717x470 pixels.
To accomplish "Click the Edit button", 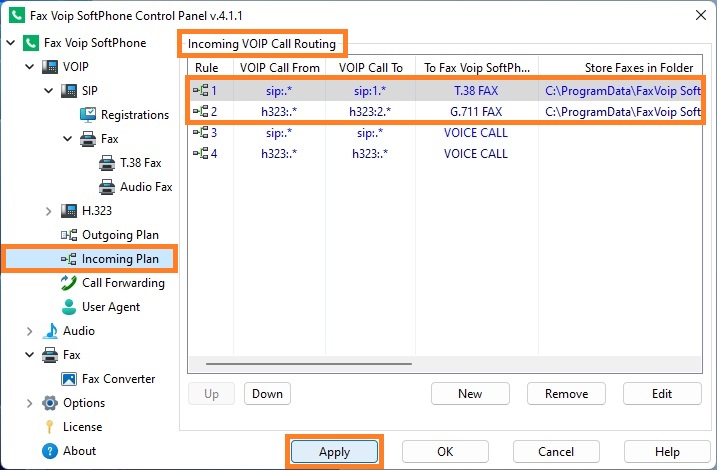I will (x=662, y=394).
